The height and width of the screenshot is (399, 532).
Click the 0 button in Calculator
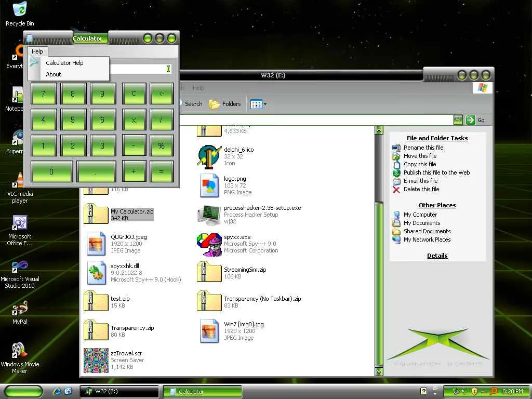click(51, 171)
